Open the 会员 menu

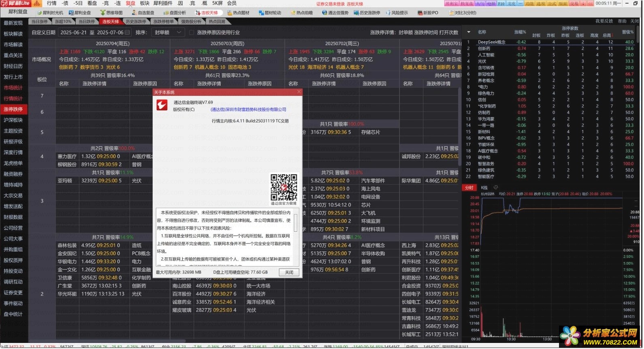point(232,3)
